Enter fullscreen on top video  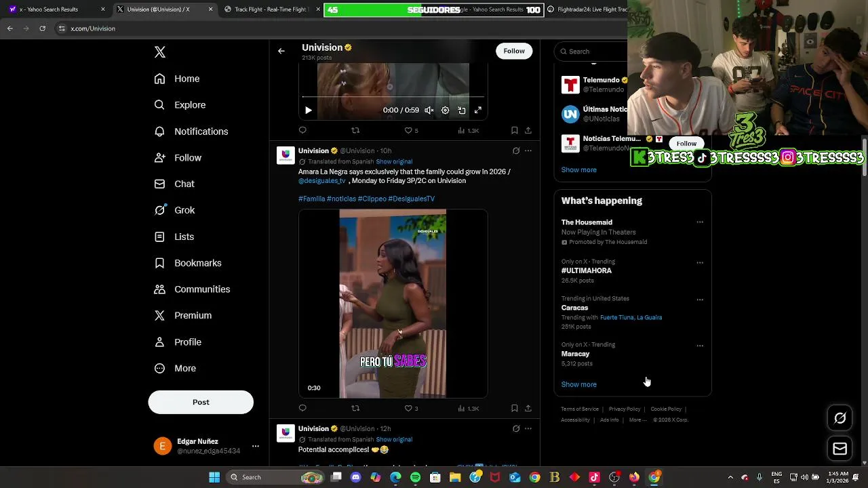[478, 110]
